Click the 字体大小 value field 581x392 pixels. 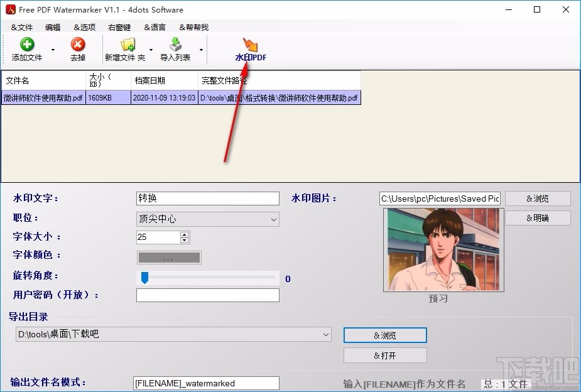[158, 237]
